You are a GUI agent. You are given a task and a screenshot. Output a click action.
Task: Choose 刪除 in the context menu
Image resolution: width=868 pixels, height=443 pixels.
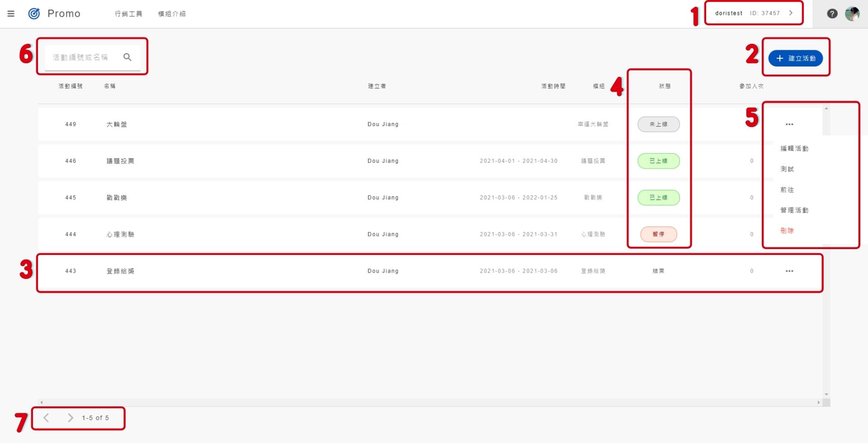tap(787, 231)
